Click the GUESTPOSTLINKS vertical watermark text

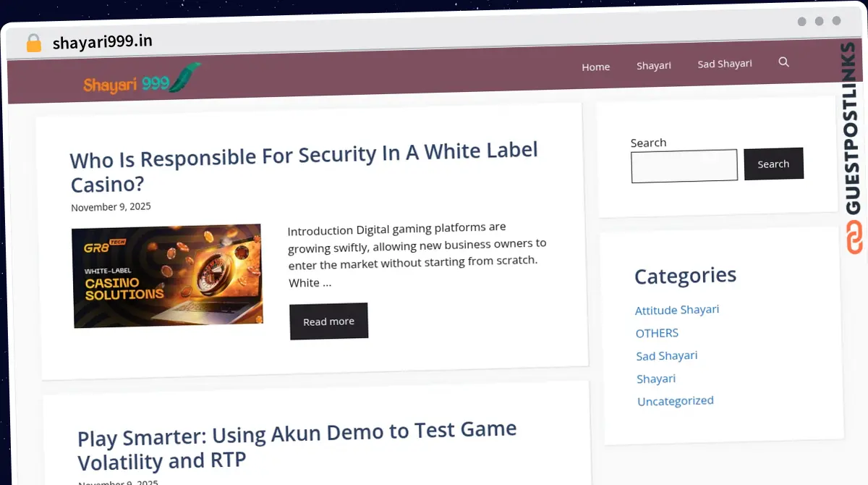tap(852, 129)
